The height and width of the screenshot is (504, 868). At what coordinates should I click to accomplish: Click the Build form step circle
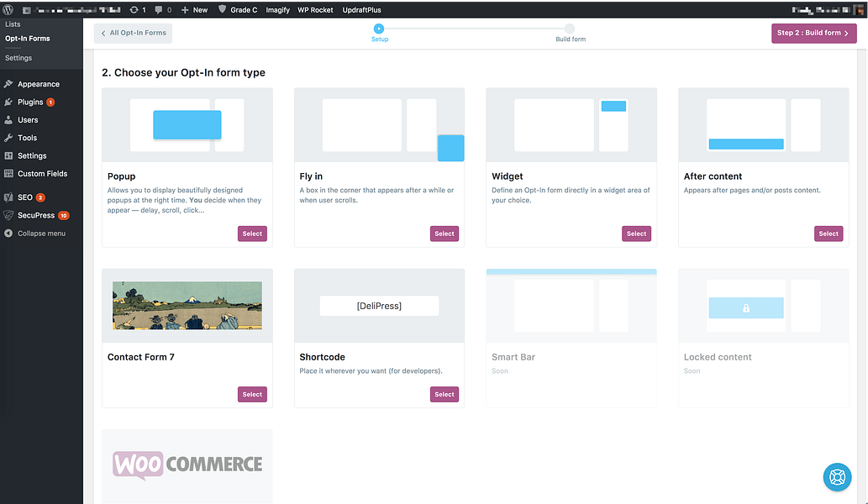point(570,29)
